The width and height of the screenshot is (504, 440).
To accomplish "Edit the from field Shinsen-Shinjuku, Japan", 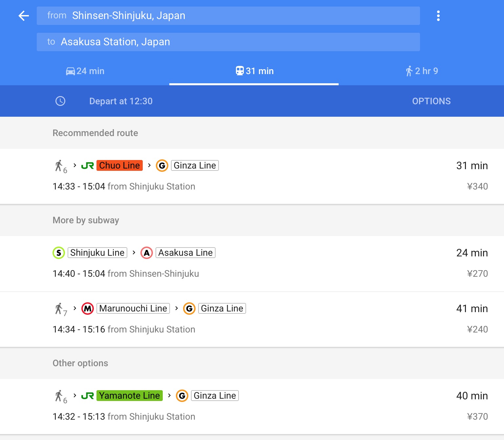I will (228, 16).
